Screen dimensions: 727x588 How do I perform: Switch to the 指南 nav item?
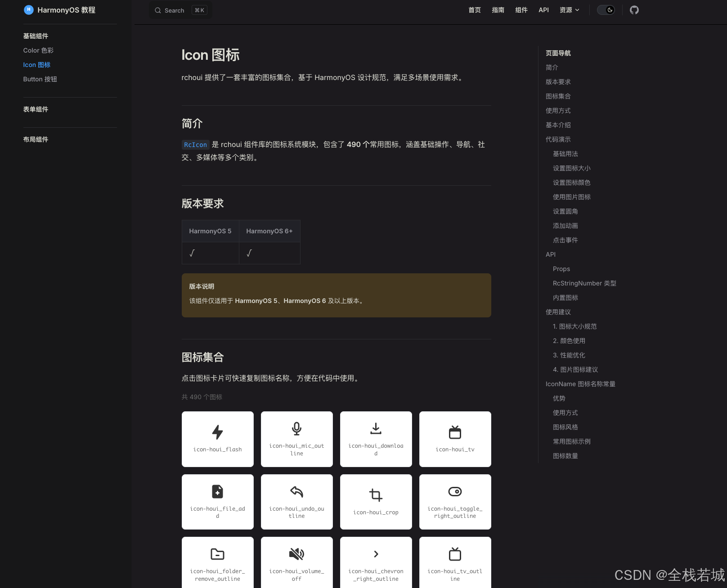pyautogui.click(x=498, y=9)
